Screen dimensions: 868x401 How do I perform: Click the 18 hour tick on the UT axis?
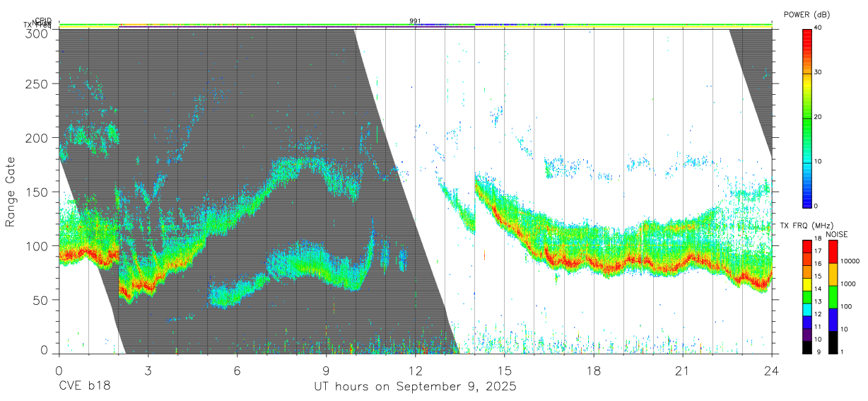[593, 370]
